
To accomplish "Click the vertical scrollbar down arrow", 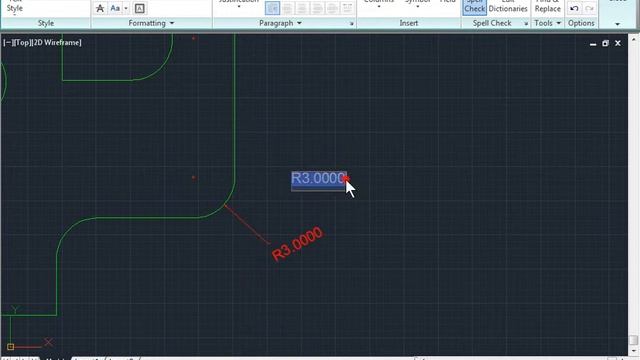I will (x=633, y=350).
